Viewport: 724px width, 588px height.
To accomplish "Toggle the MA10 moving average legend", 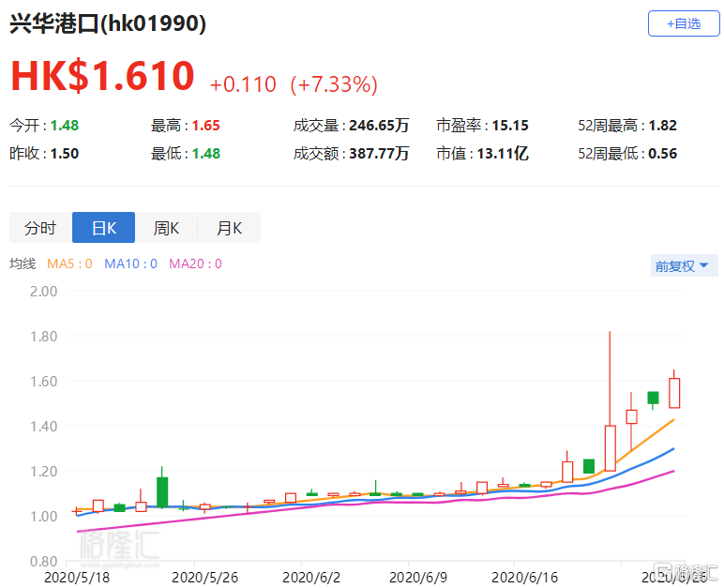I will pos(130,264).
